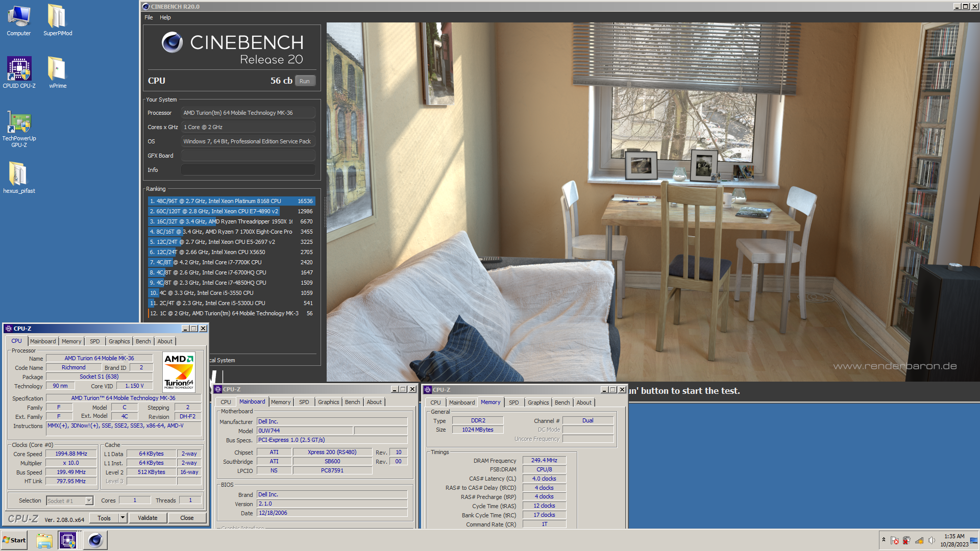Click the title icon of the leftmost CPU-Z window
980x551 pixels.
click(9, 329)
